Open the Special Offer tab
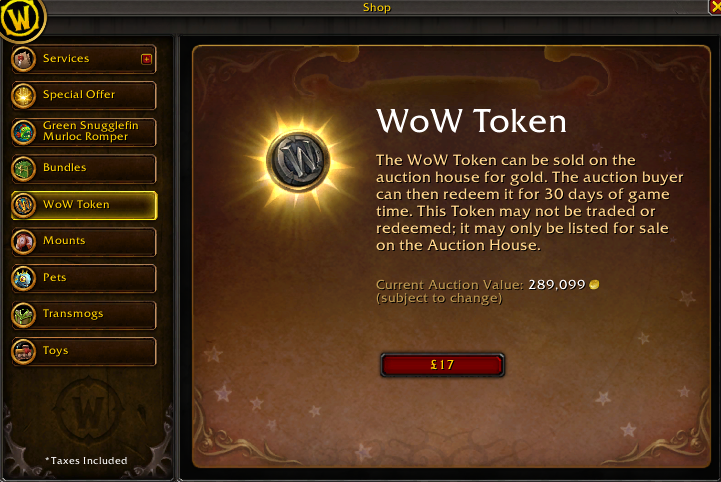Screen dimensions: 721x482 84,95
